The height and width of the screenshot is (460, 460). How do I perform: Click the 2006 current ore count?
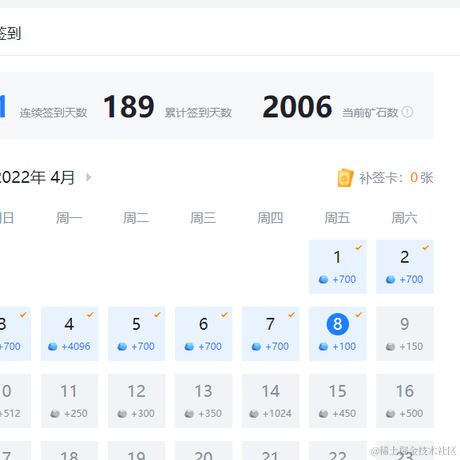[x=297, y=107]
